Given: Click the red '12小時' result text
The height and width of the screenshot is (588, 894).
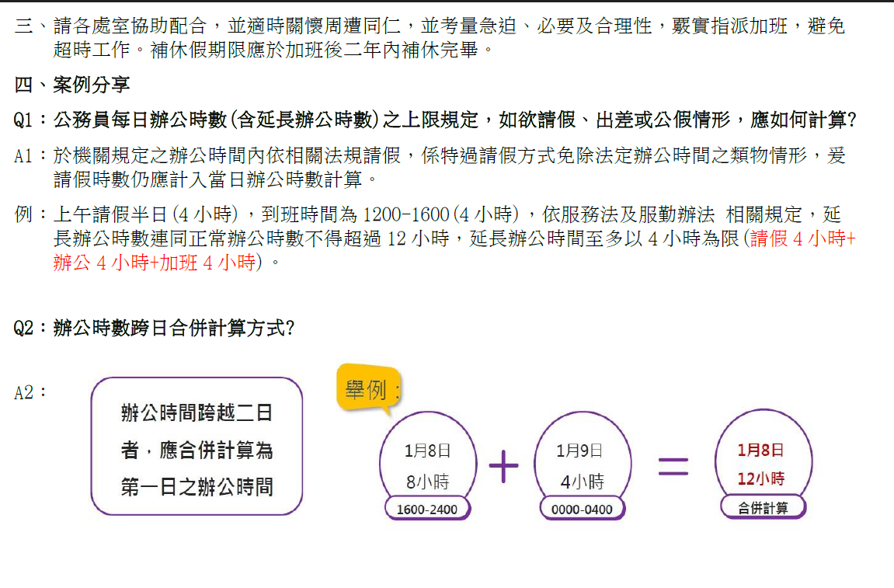Looking at the screenshot, I should point(760,478).
